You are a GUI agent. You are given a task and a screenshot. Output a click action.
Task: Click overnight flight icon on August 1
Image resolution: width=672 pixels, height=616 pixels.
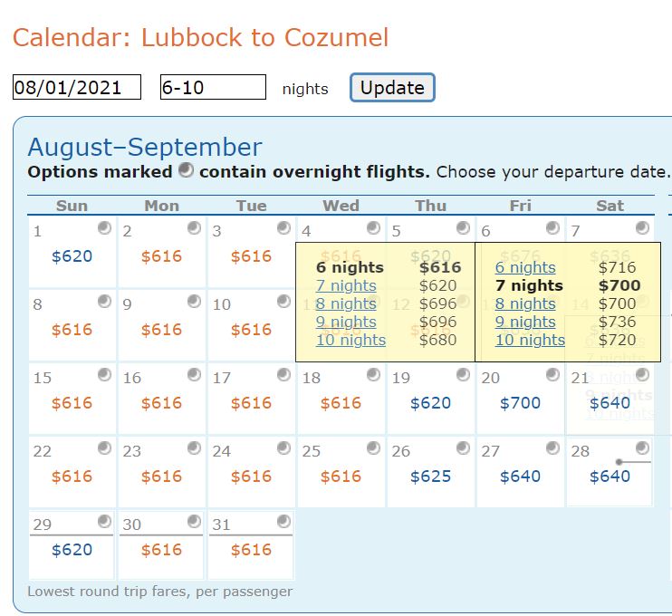(104, 228)
